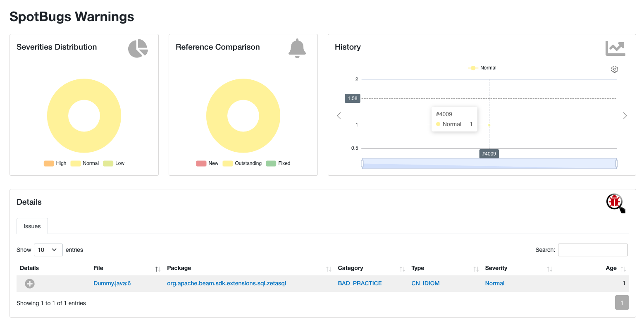
Task: Toggle the Normal series in History legend
Action: [482, 68]
